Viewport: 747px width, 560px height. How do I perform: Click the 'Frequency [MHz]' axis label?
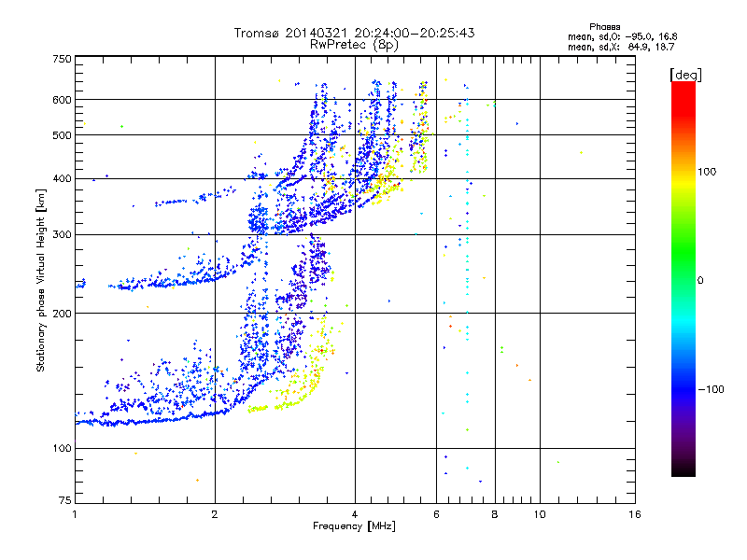coord(354,526)
